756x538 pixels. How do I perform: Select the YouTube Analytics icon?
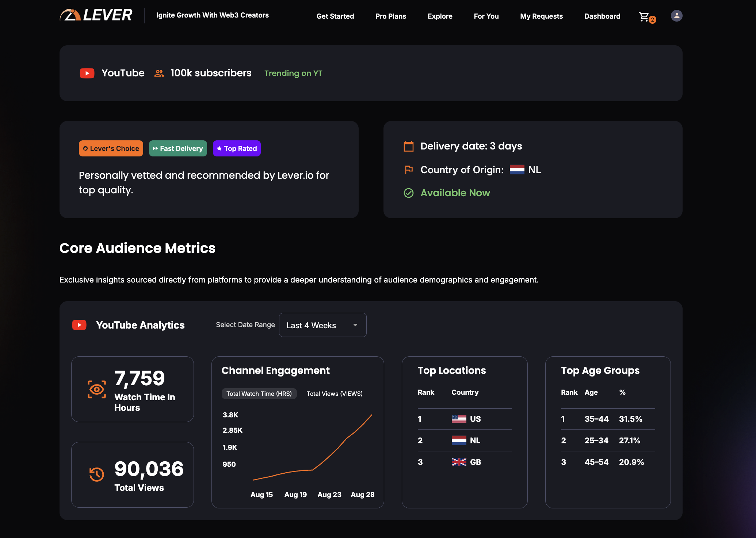pos(79,325)
